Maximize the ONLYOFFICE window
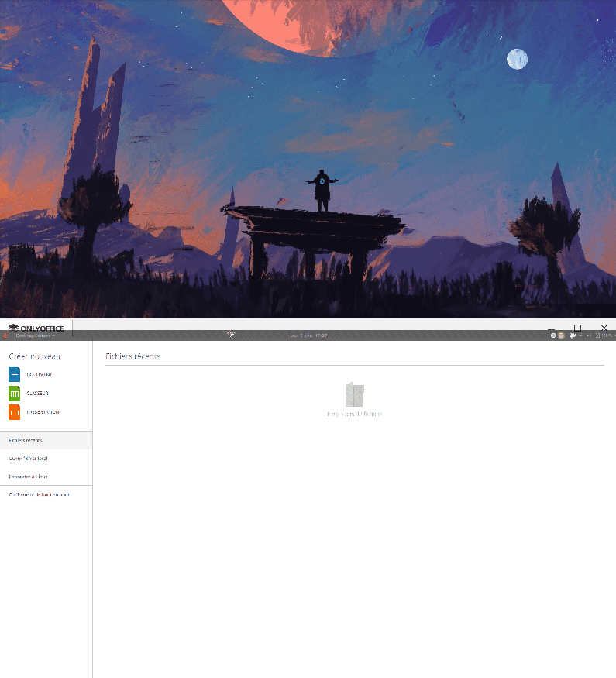The height and width of the screenshot is (678, 616). [577, 329]
